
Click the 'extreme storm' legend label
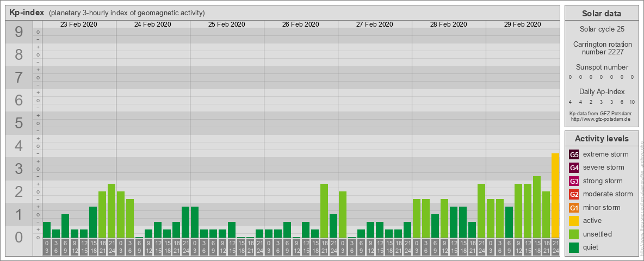[x=606, y=154]
